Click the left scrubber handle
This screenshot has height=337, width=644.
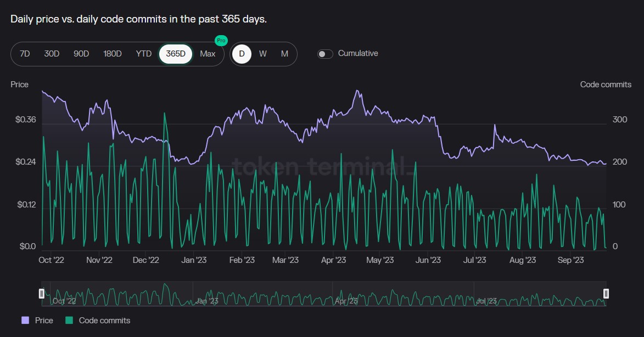coord(42,294)
